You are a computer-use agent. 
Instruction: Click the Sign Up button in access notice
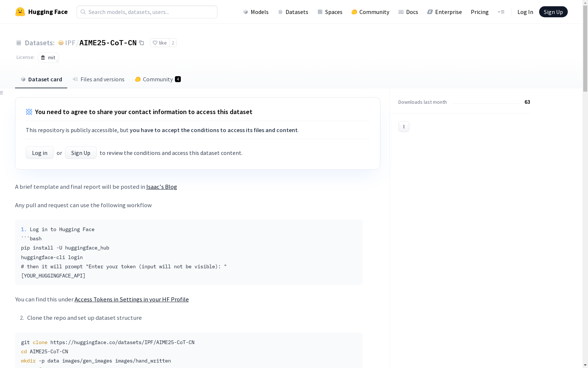click(81, 153)
